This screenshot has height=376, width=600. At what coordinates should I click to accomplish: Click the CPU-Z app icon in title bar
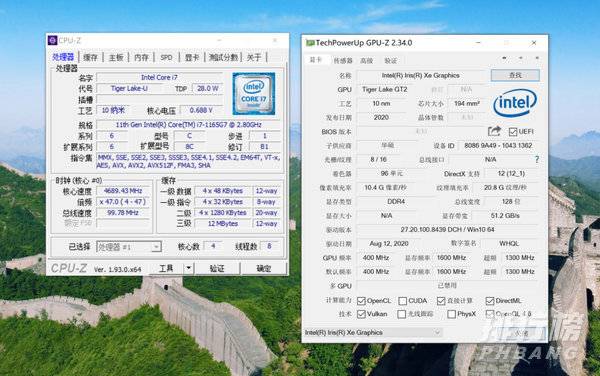(x=52, y=40)
